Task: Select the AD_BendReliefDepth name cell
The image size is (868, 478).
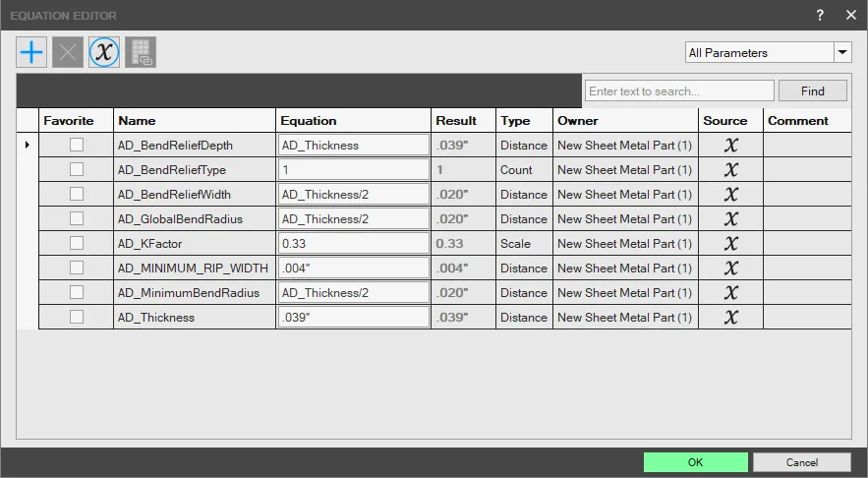Action: point(195,146)
